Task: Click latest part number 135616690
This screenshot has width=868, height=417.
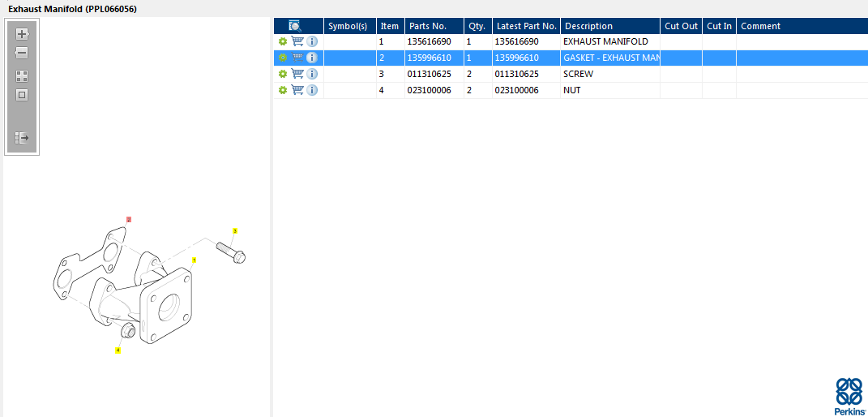Action: coord(516,41)
